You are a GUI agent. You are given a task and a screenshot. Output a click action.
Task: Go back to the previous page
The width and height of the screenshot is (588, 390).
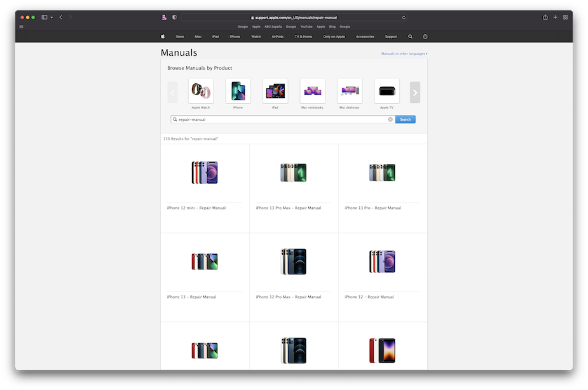[x=61, y=17]
